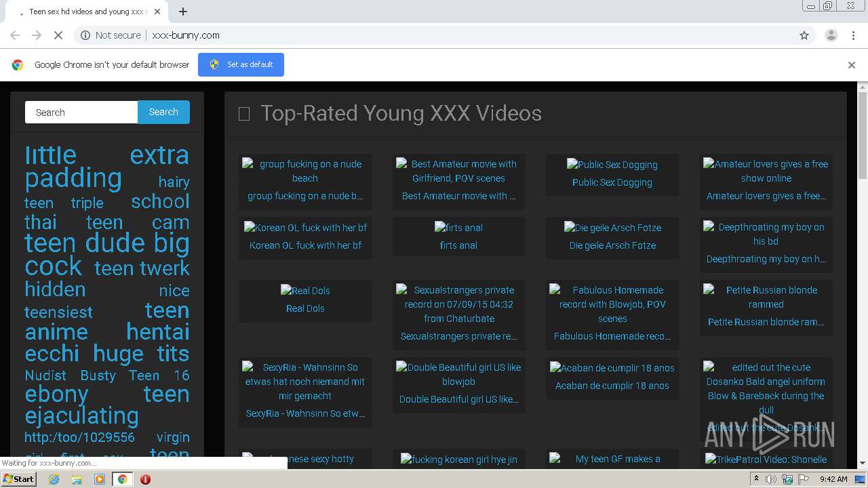The image size is (868, 488).
Task: Open the volume control tray icon
Action: [771, 479]
